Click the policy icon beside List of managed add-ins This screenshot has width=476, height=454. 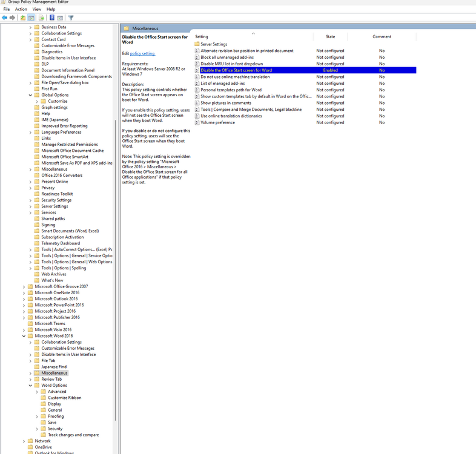coord(197,84)
